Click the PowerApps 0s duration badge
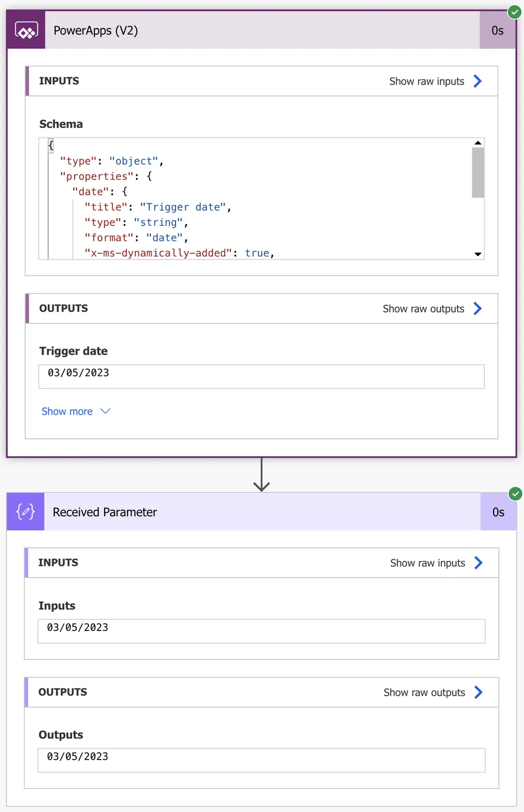This screenshot has width=524, height=812. (x=497, y=30)
